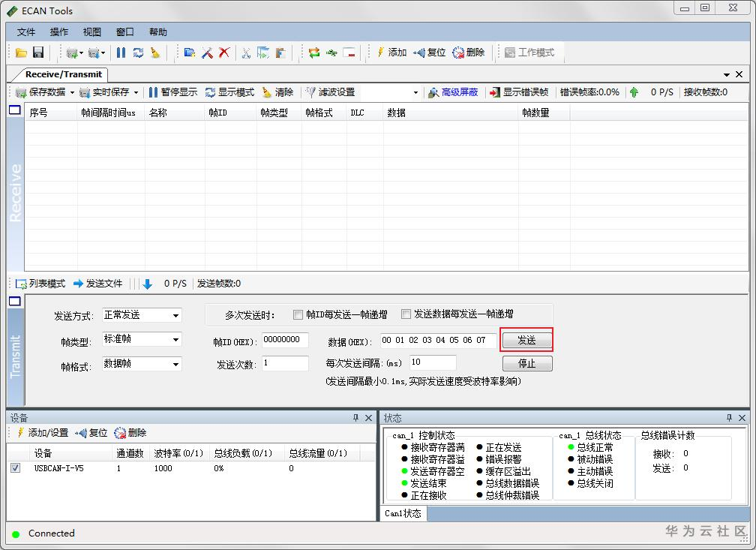Viewport: 756px width, 550px height.
Task: Open the 窗口 menu
Action: coord(125,32)
